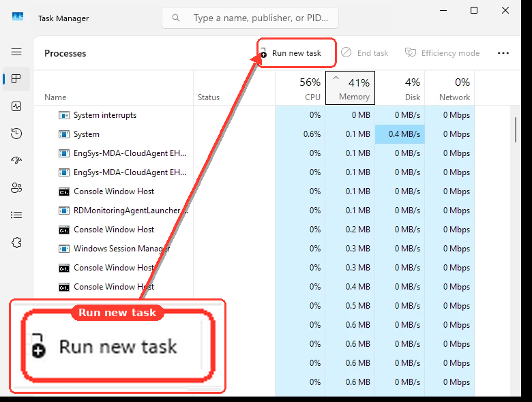Open App history from the sidebar

[x=16, y=134]
